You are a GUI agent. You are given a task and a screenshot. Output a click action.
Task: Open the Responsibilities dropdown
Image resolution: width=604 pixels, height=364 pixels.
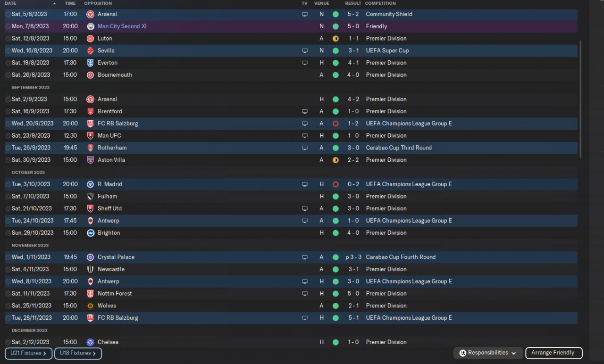coord(488,353)
